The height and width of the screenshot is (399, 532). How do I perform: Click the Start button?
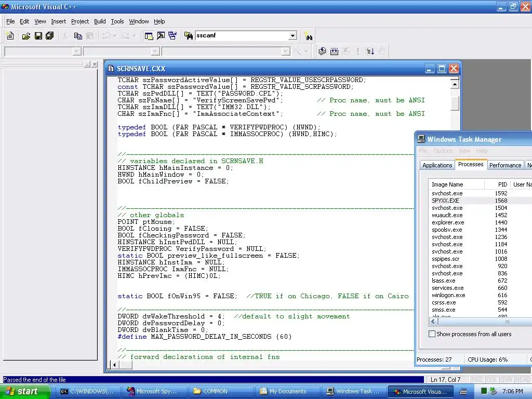25,391
